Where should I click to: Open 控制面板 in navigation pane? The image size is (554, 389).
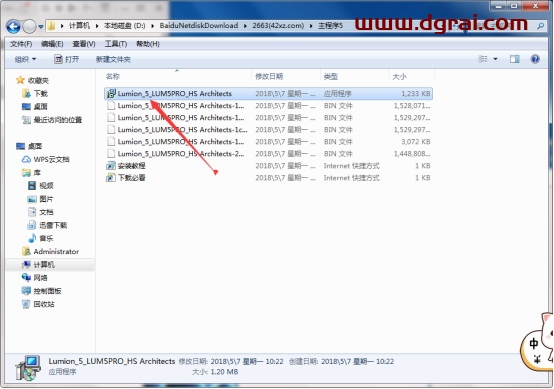click(42, 291)
